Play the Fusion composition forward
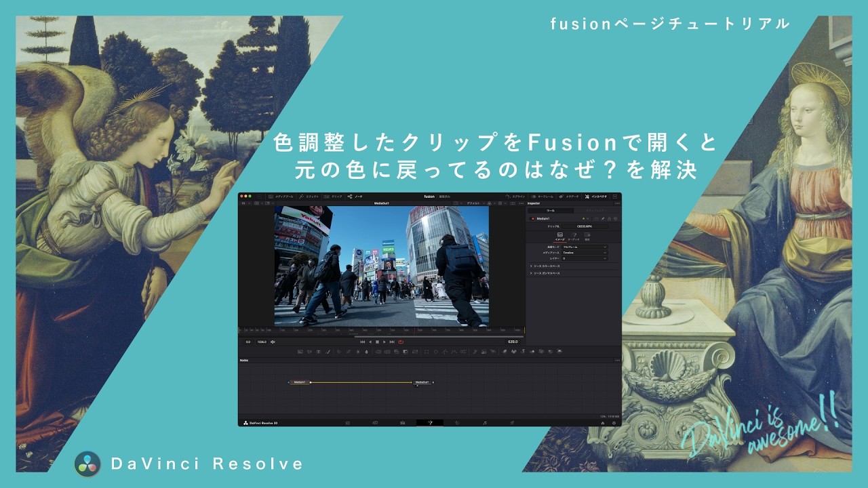Viewport: 868px width, 488px height. 384,342
